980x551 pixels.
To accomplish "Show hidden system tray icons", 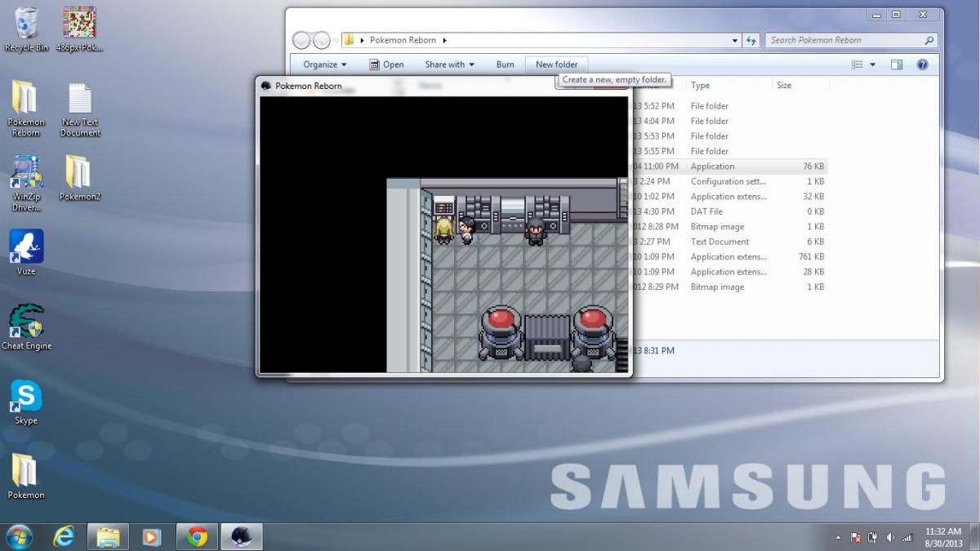I will tap(838, 537).
